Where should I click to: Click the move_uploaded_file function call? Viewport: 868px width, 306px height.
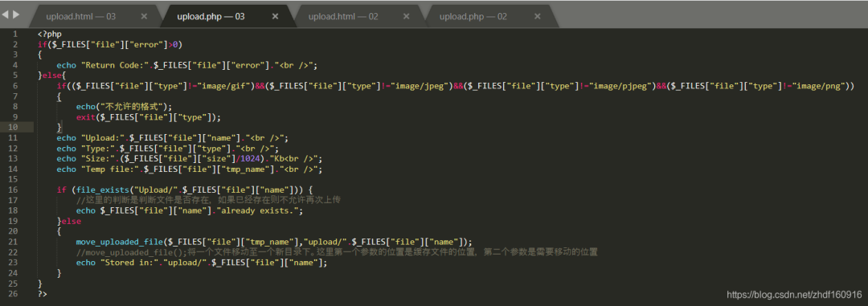[120, 242]
